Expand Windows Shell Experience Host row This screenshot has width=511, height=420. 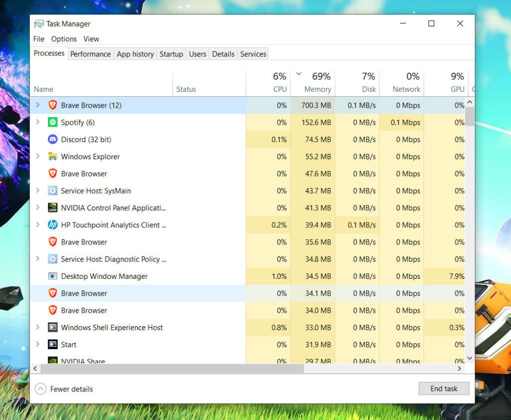[38, 327]
